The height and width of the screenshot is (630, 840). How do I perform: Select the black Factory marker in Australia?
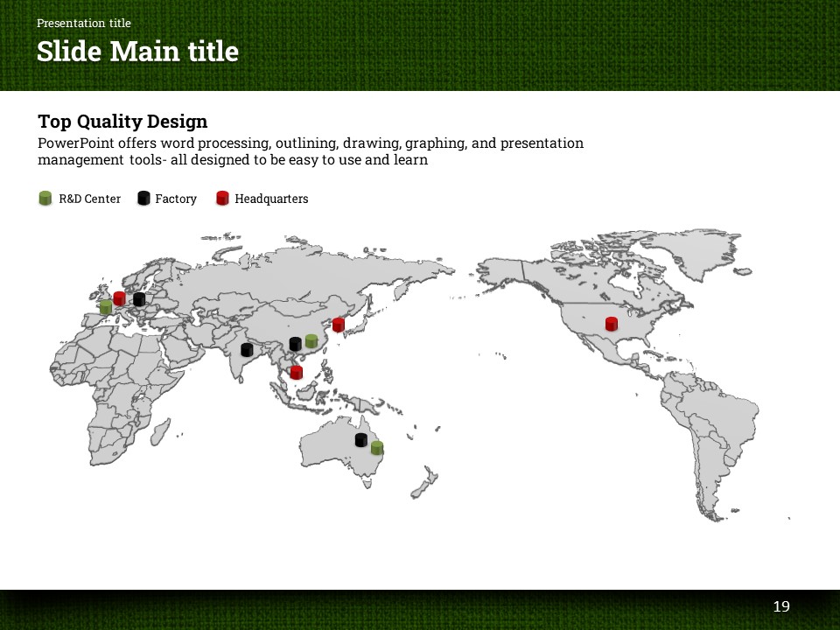(360, 440)
